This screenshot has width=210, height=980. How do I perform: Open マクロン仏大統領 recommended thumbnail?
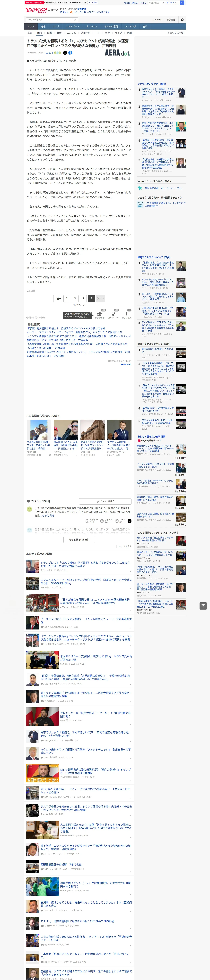point(119,430)
